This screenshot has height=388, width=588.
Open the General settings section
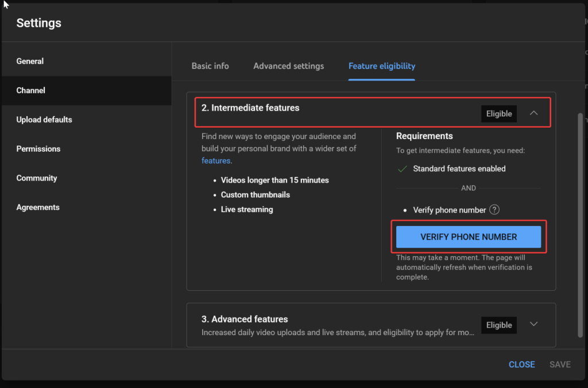click(30, 61)
